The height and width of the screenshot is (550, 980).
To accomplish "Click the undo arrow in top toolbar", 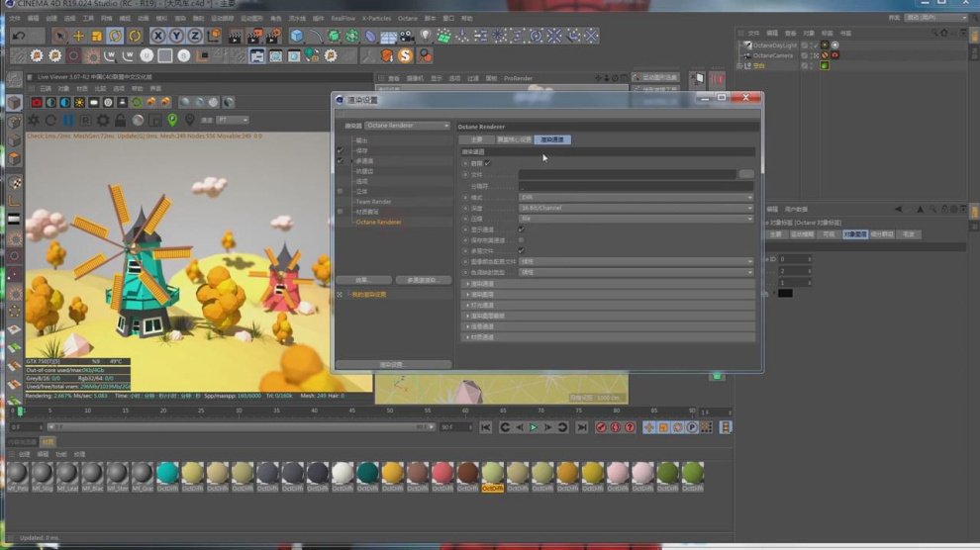I will coord(19,36).
